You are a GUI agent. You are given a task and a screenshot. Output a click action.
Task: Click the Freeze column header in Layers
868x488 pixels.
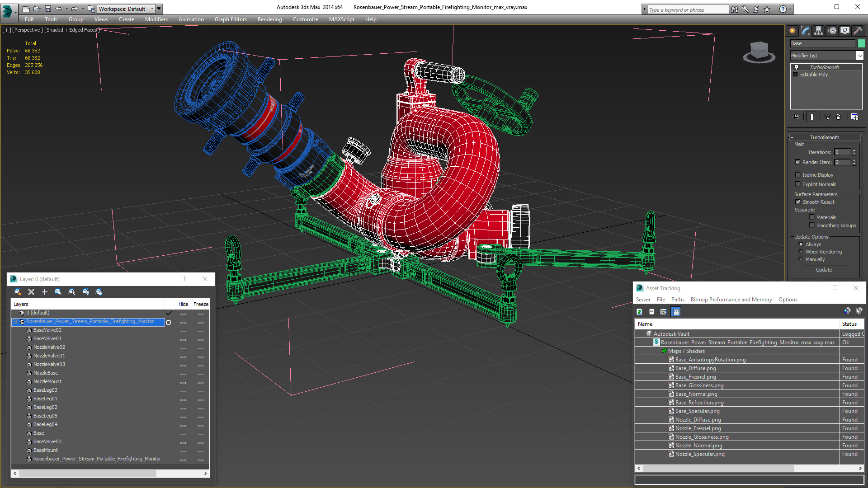(x=201, y=304)
